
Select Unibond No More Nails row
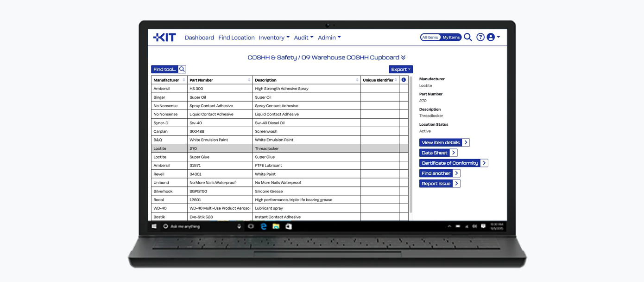click(280, 182)
